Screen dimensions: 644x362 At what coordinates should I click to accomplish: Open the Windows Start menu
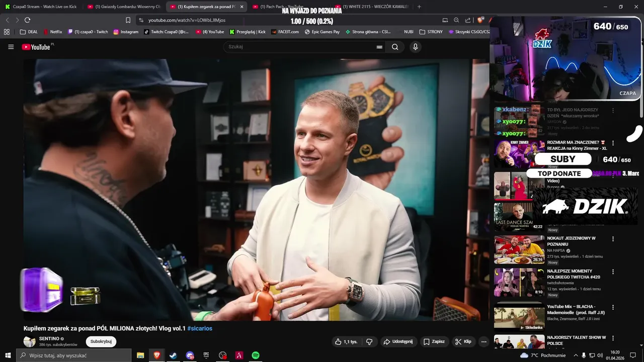[8, 355]
